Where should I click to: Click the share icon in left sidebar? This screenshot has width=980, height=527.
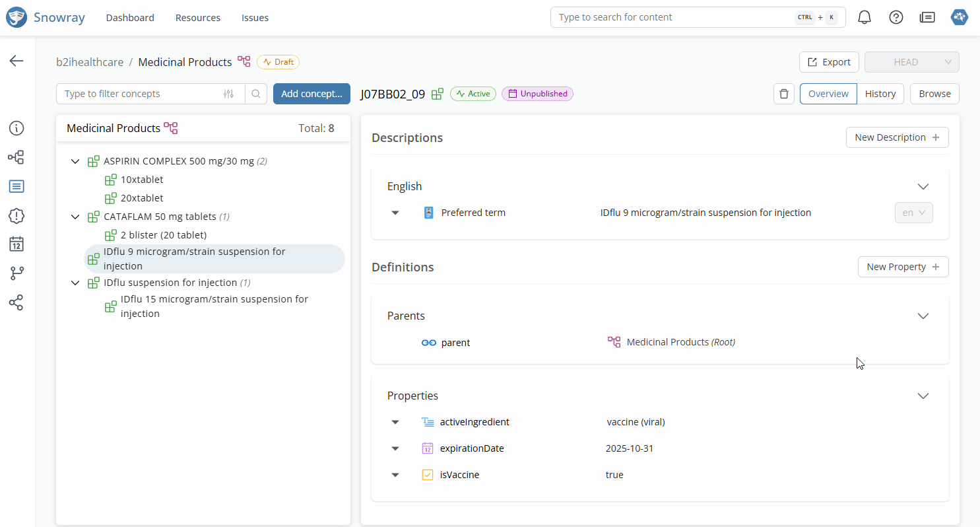16,302
